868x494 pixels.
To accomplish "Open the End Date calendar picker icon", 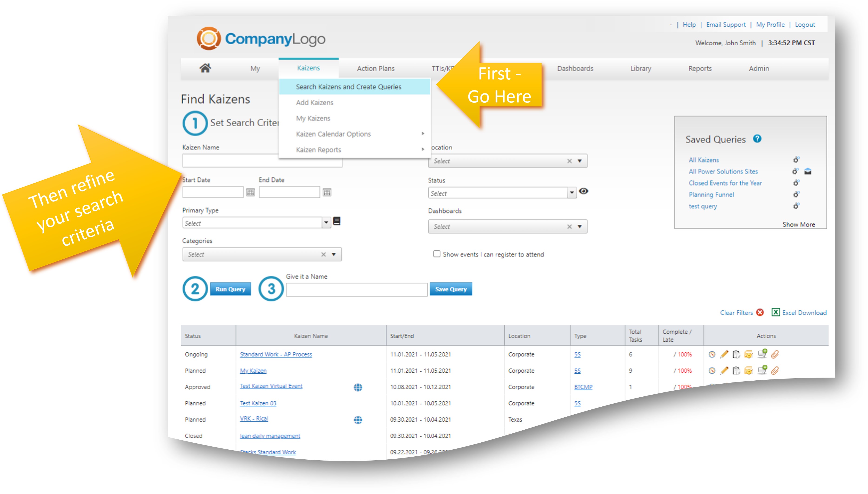I will [327, 192].
